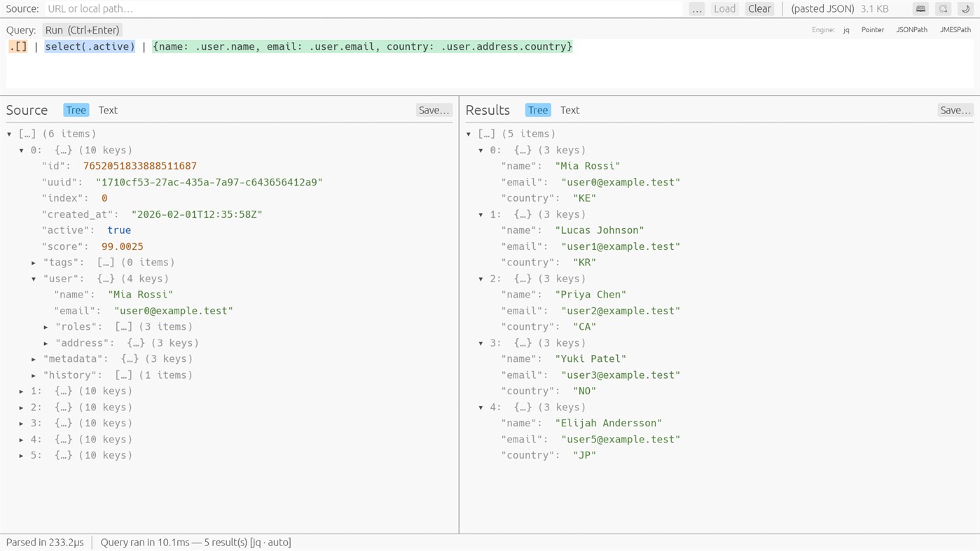Click "user3@example.test" in Results
Image resolution: width=980 pixels, height=551 pixels.
pyautogui.click(x=621, y=375)
